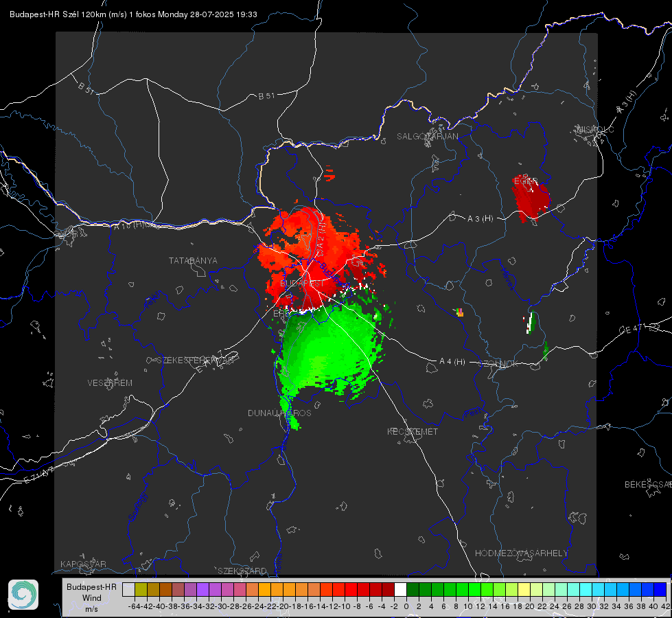Click the SZEKSZÁRD city label
The width and height of the screenshot is (672, 618).
[242, 571]
